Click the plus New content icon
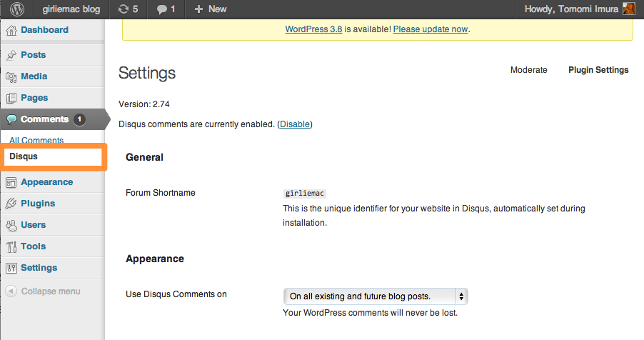The width and height of the screenshot is (644, 340). point(199,9)
